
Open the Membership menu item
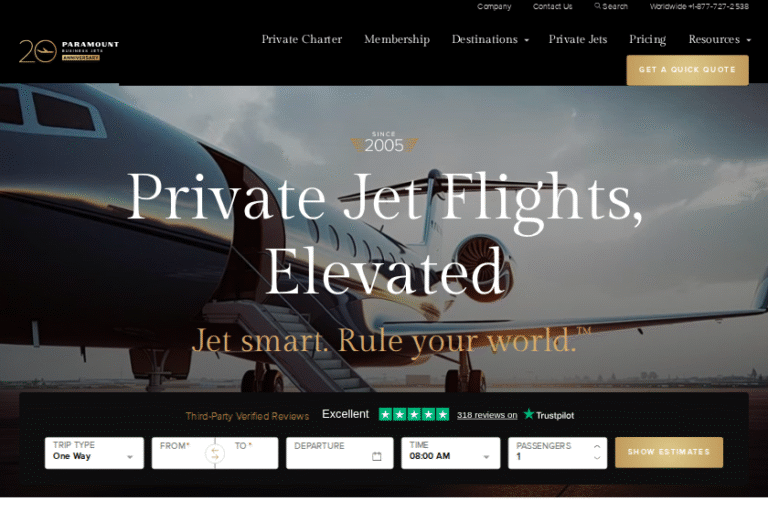point(397,39)
